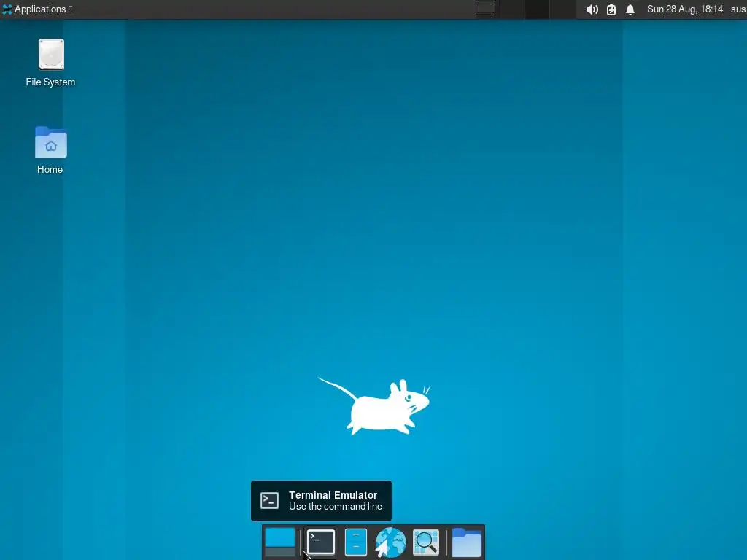Viewport: 747px width, 560px height.
Task: Open the File Manager drawer icon in dock
Action: click(x=355, y=542)
